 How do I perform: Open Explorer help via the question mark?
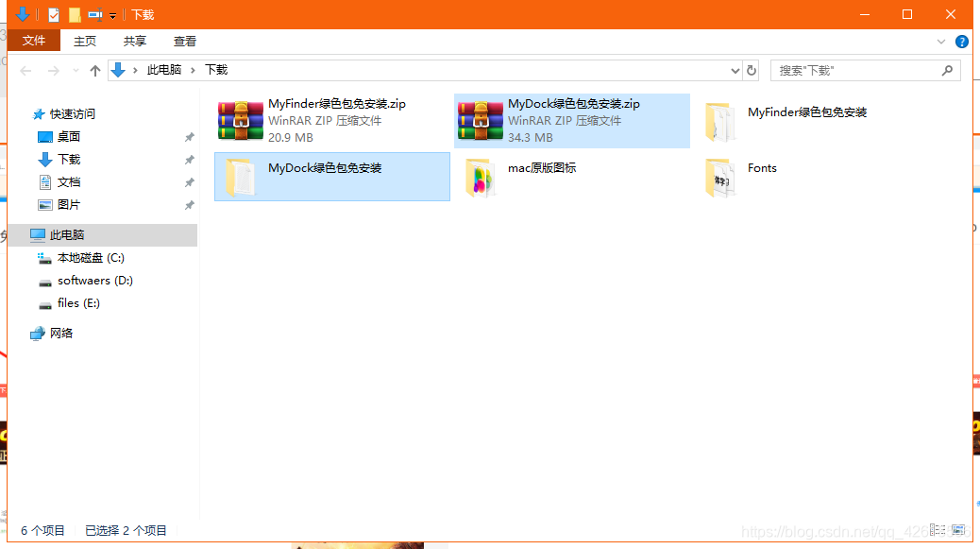(962, 42)
